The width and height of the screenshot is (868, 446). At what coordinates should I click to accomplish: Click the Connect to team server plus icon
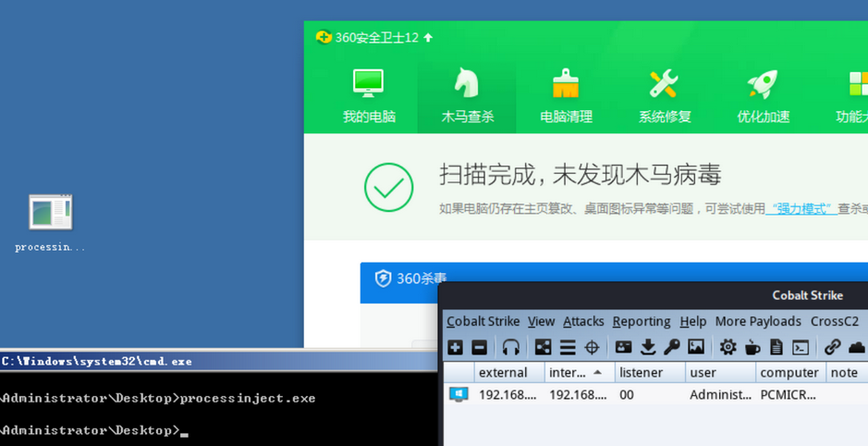(x=455, y=347)
